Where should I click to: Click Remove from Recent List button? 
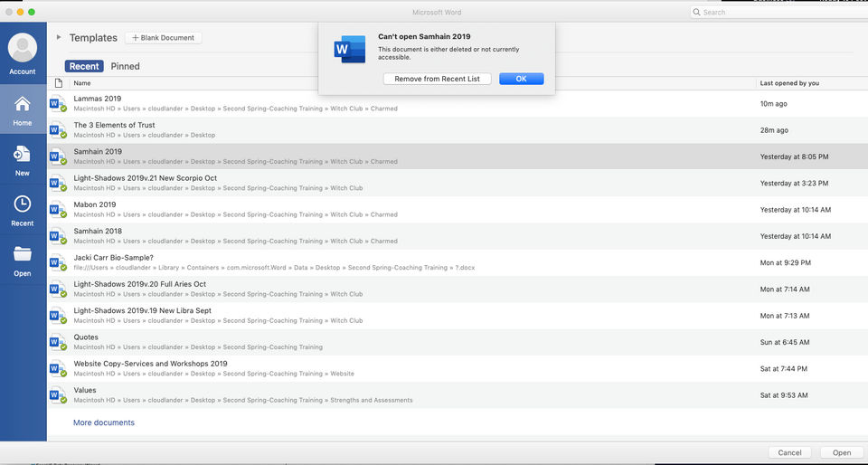click(438, 79)
